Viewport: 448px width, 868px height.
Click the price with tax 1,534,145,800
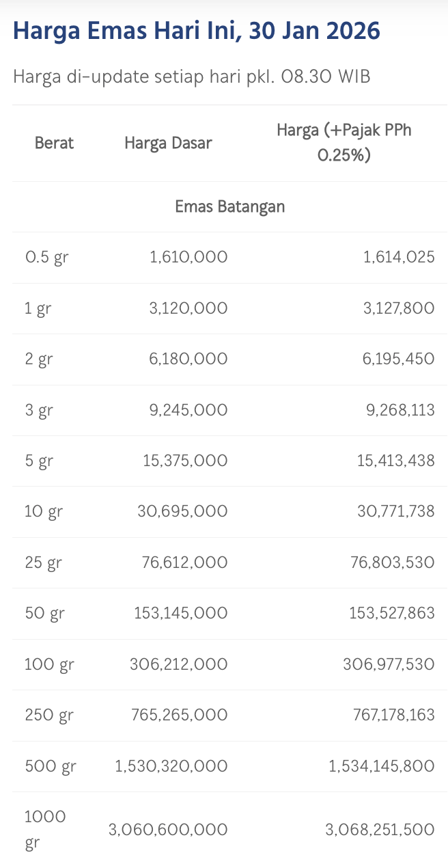pos(381,766)
